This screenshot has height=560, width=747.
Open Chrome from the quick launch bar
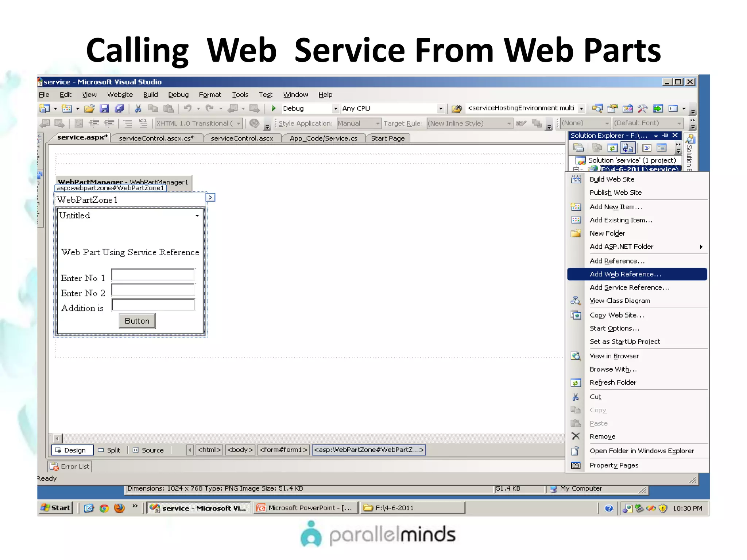[104, 508]
